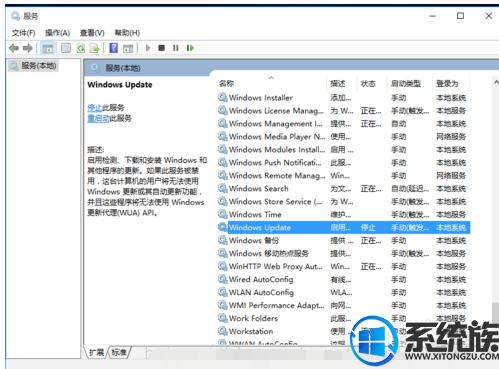Select the WLAN AutoConfig service row
Screen dimensions: 499x369
tap(343, 293)
